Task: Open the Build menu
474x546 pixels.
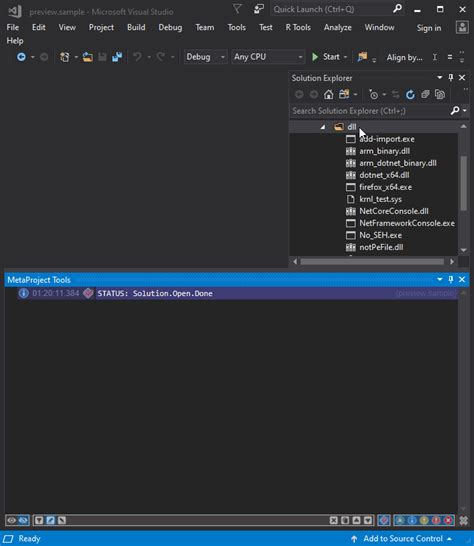Action: (136, 27)
